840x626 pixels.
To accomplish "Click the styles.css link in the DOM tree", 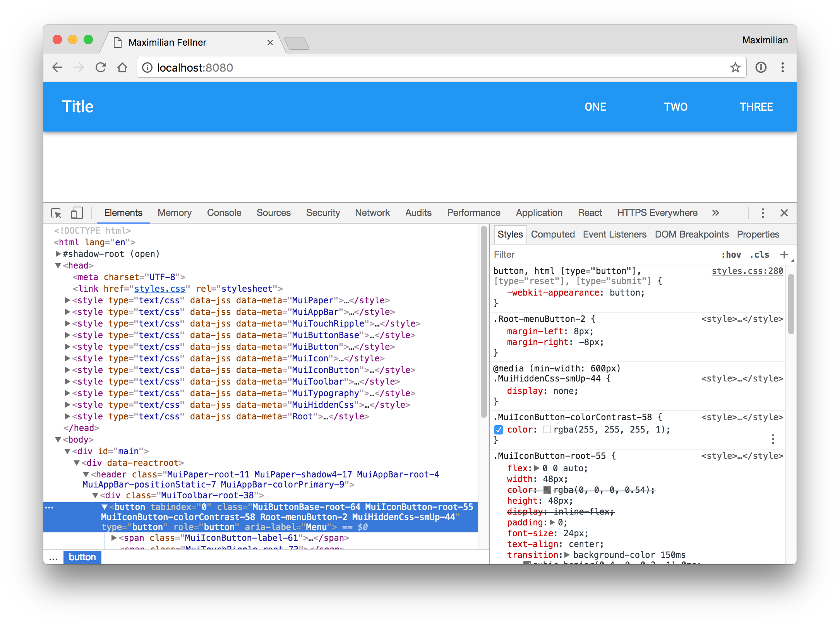I will tap(159, 288).
